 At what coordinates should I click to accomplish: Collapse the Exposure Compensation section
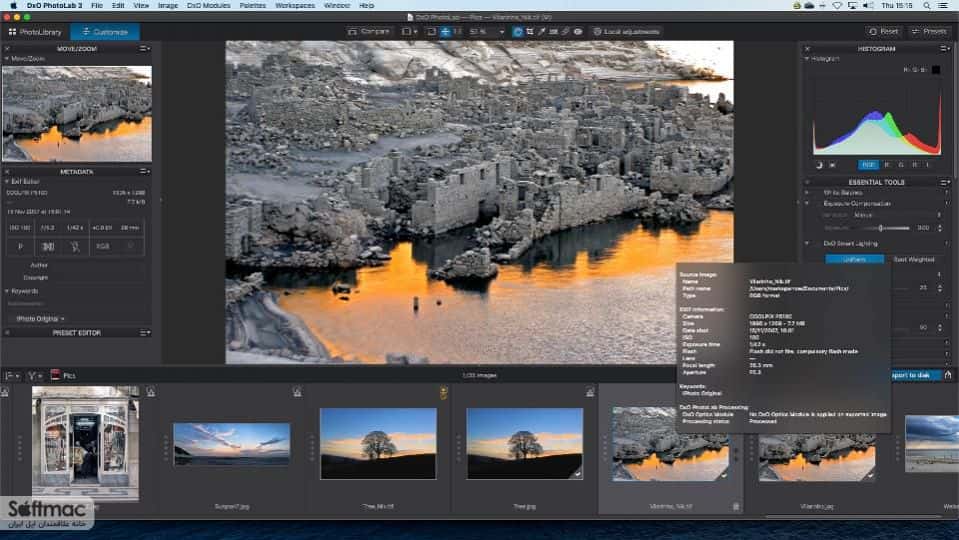point(807,204)
